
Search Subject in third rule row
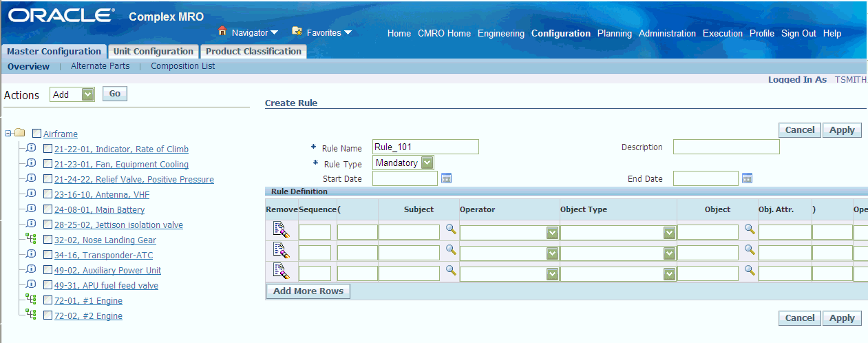(451, 270)
